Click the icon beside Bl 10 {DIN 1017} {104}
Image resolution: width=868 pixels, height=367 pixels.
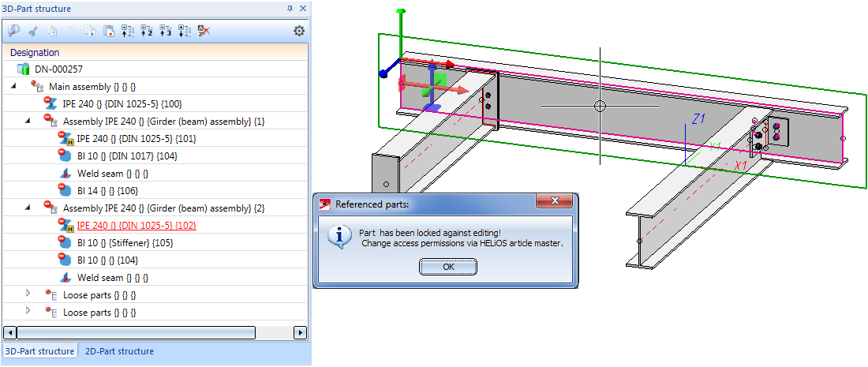(65, 155)
